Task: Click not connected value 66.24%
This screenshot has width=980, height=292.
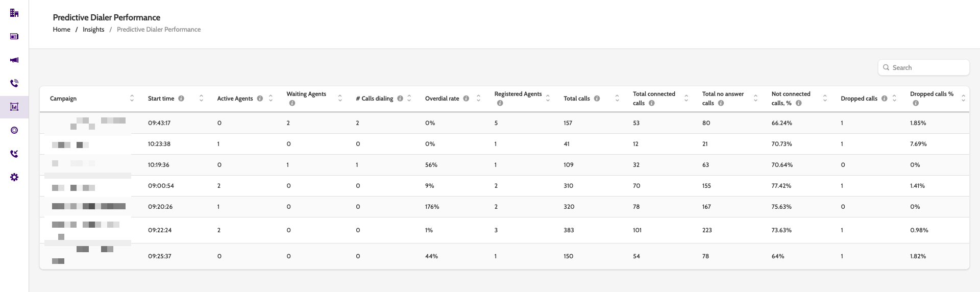Action: 782,123
